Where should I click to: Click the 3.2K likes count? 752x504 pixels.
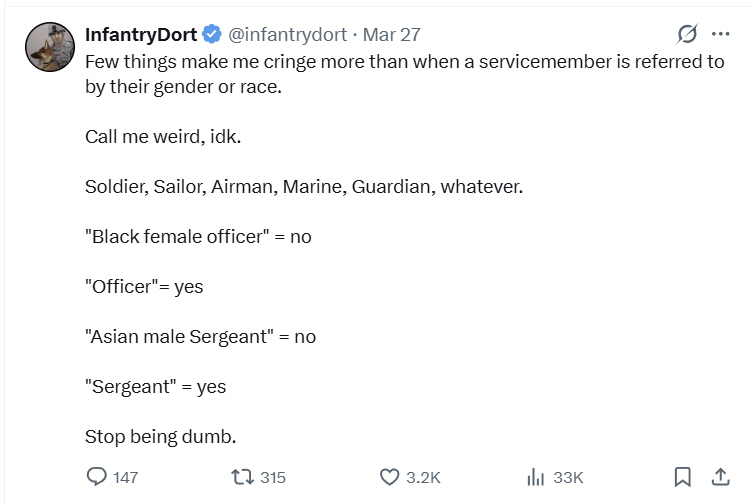pyautogui.click(x=423, y=477)
